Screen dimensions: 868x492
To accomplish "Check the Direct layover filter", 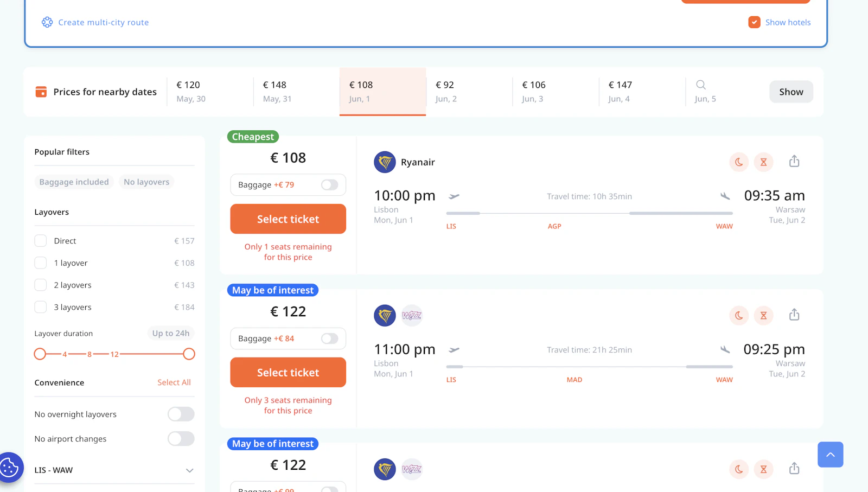I will pyautogui.click(x=41, y=241).
